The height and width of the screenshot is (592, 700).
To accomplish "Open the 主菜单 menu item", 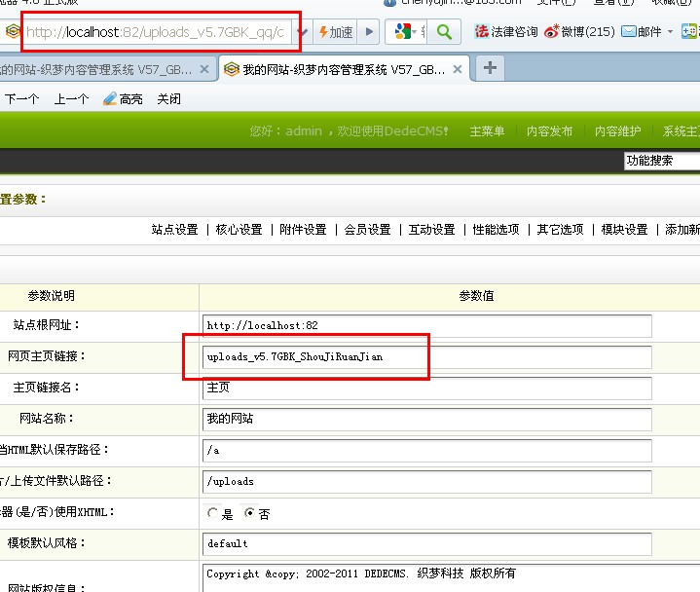I will tap(487, 130).
